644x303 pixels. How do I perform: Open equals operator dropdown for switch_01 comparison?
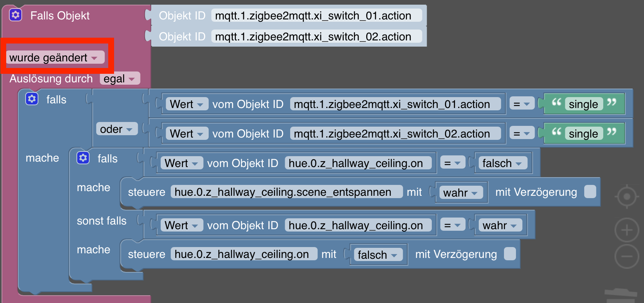click(x=522, y=104)
